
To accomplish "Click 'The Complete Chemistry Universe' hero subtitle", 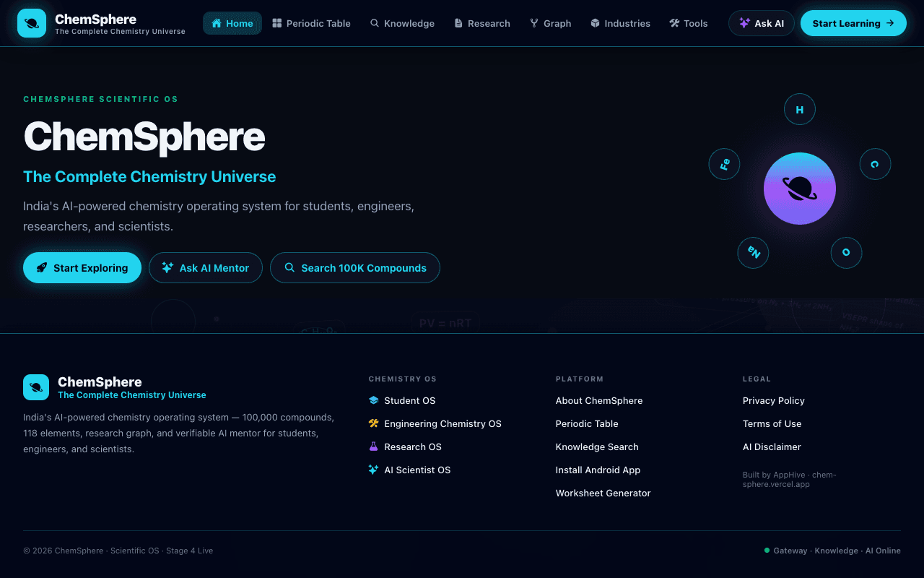I will click(149, 176).
